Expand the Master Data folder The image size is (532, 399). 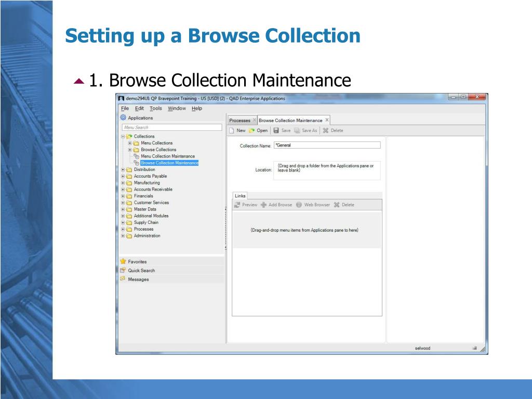point(123,209)
